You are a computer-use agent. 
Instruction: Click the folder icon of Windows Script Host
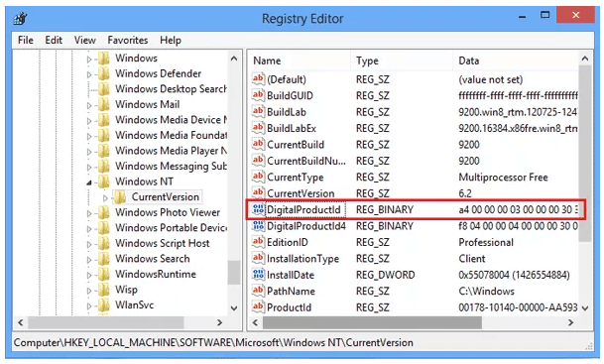pos(103,243)
